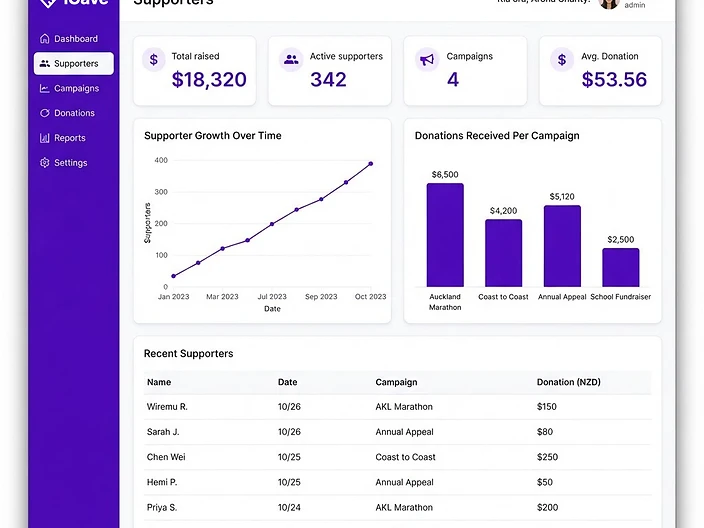
Task: Open Settings from the sidebar
Action: tap(74, 163)
